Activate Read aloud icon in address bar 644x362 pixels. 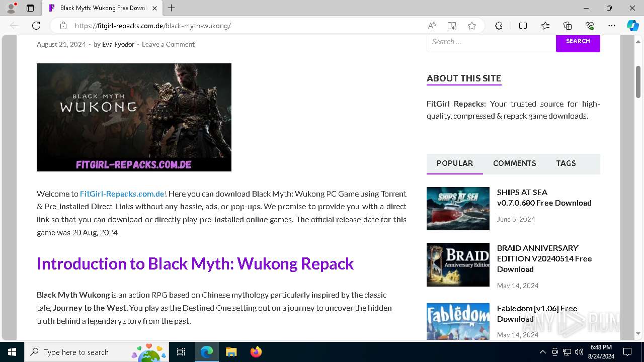[432, 26]
